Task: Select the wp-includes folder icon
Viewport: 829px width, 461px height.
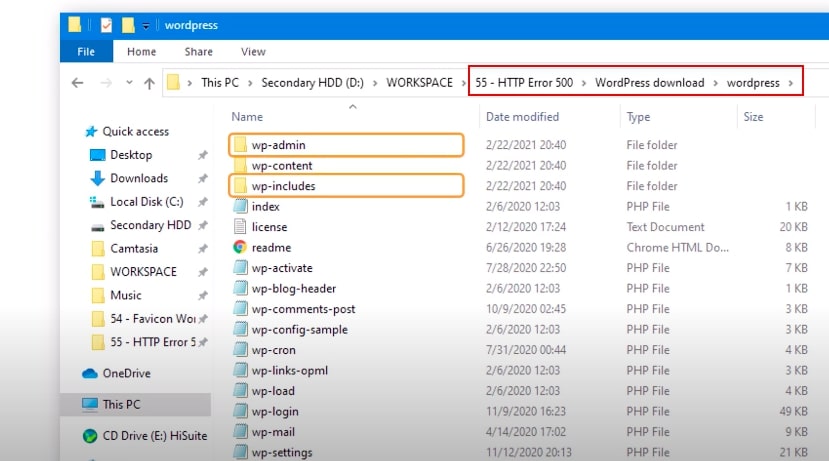Action: (240, 186)
